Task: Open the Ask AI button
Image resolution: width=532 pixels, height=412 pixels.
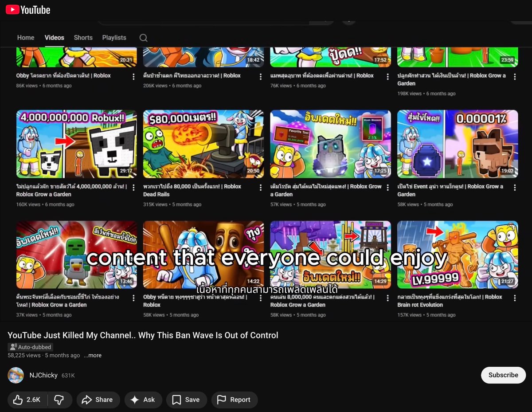Action: click(143, 400)
